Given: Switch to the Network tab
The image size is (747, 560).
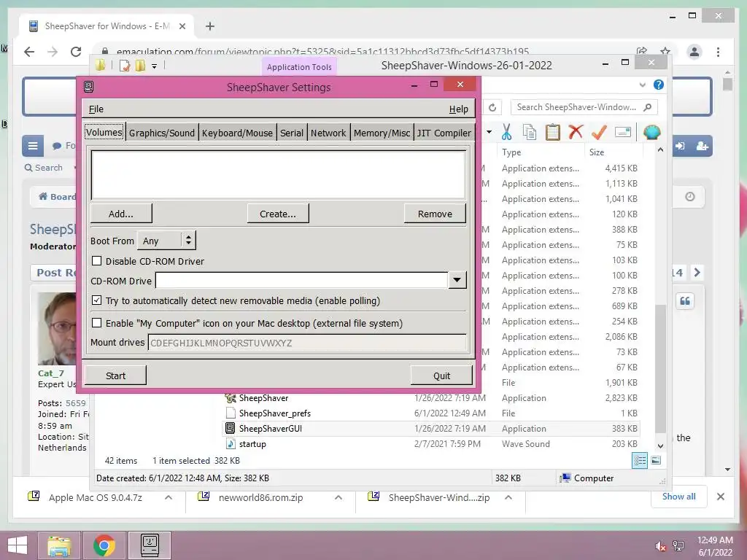Looking at the screenshot, I should pos(328,133).
